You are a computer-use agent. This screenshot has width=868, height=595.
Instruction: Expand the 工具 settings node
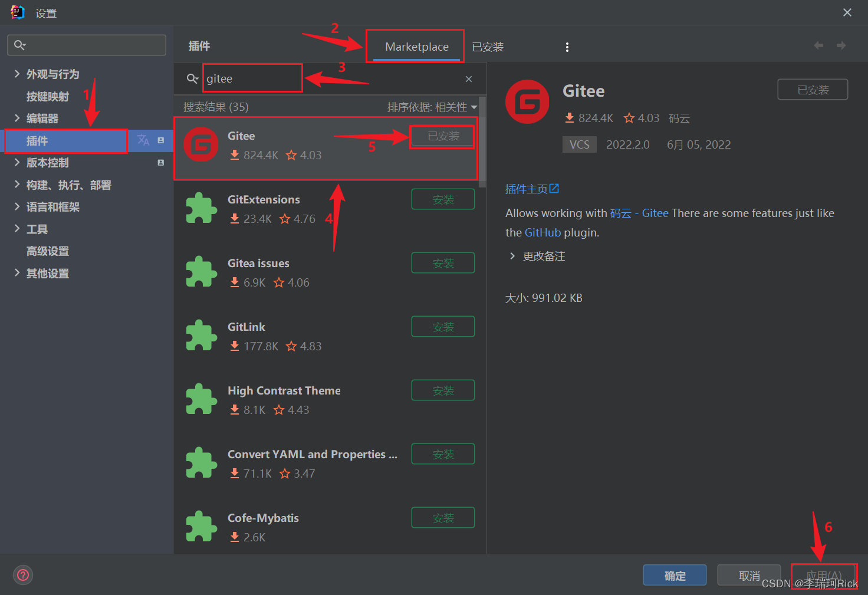coord(17,229)
